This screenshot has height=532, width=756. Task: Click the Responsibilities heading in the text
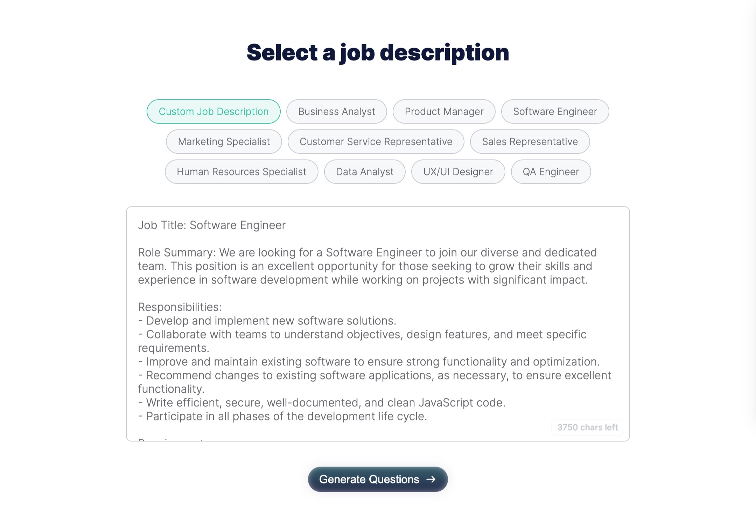(180, 307)
